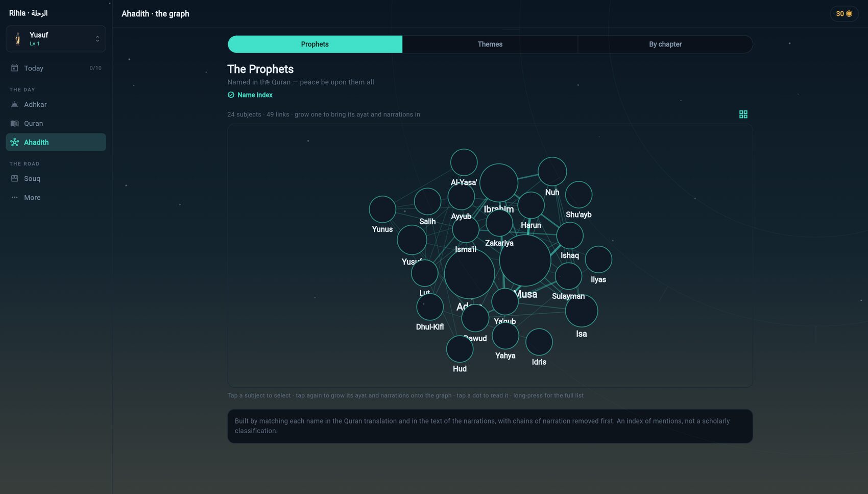Screen dimensions: 868x494
Task: Select the Prophets tab
Action: pyautogui.click(x=315, y=44)
